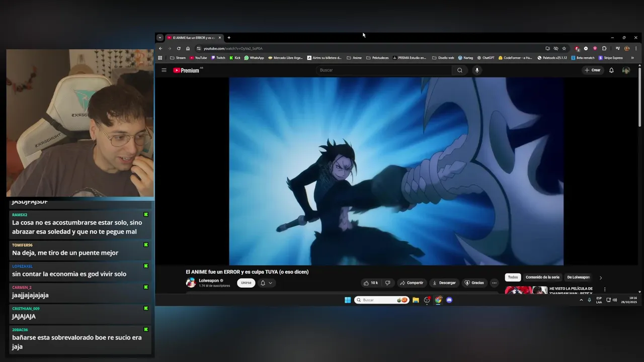
Task: Click the Crear create button
Action: pos(593,70)
